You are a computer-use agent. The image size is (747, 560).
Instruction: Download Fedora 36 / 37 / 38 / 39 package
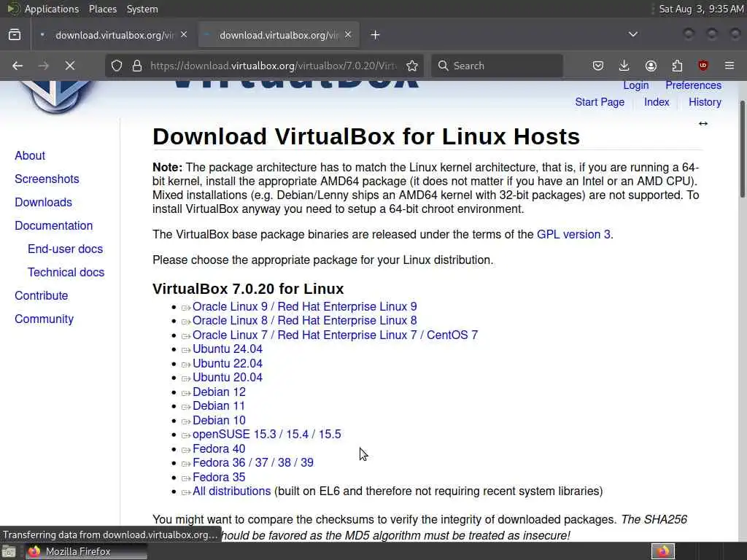[253, 463]
